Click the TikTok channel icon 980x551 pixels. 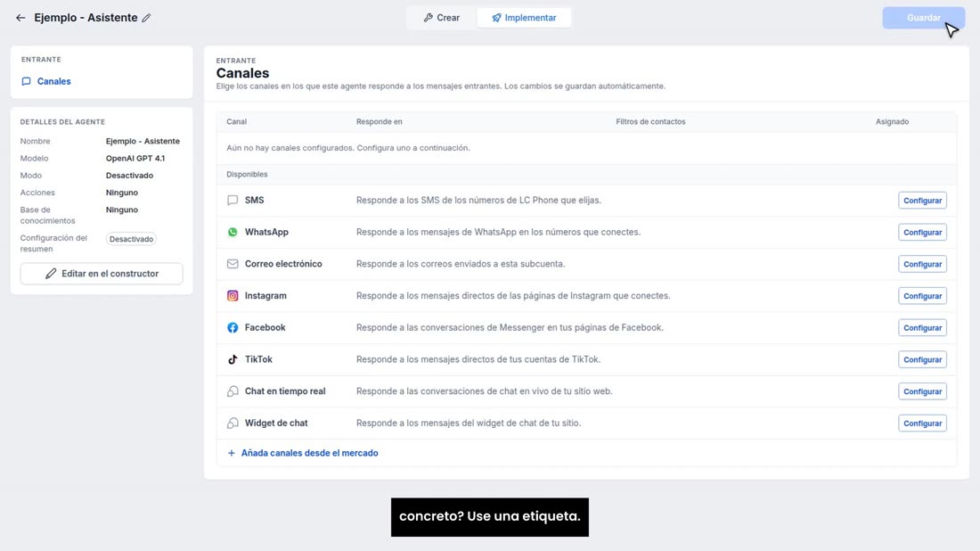click(233, 359)
